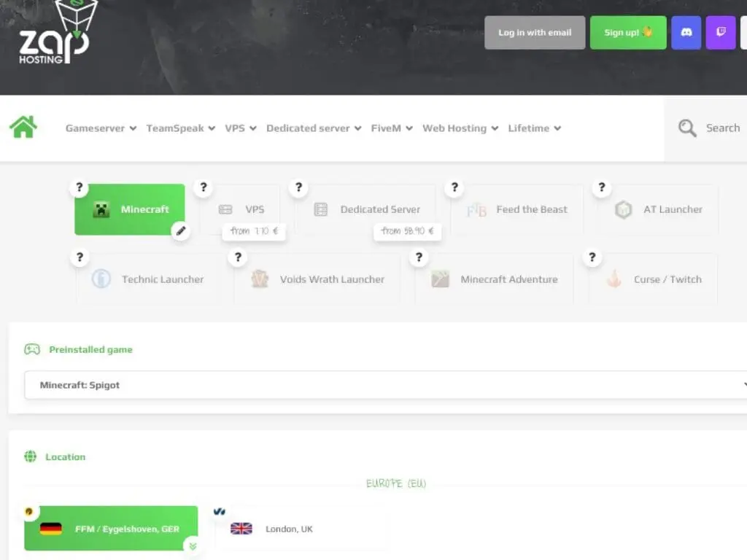Image resolution: width=747 pixels, height=560 pixels.
Task: Click the Preinstalled game heading
Action: click(x=90, y=349)
